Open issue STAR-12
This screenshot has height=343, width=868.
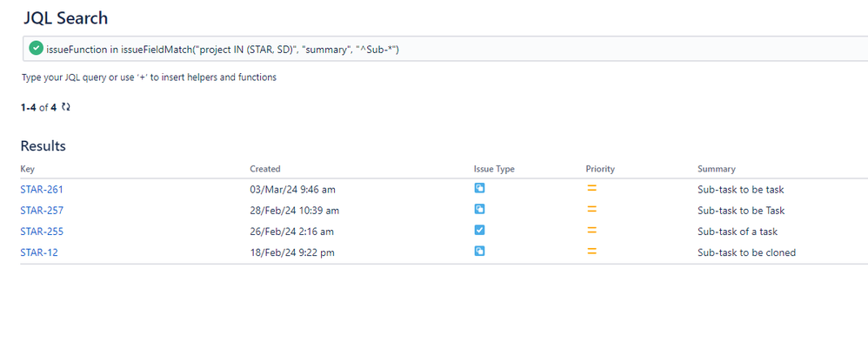pos(39,252)
